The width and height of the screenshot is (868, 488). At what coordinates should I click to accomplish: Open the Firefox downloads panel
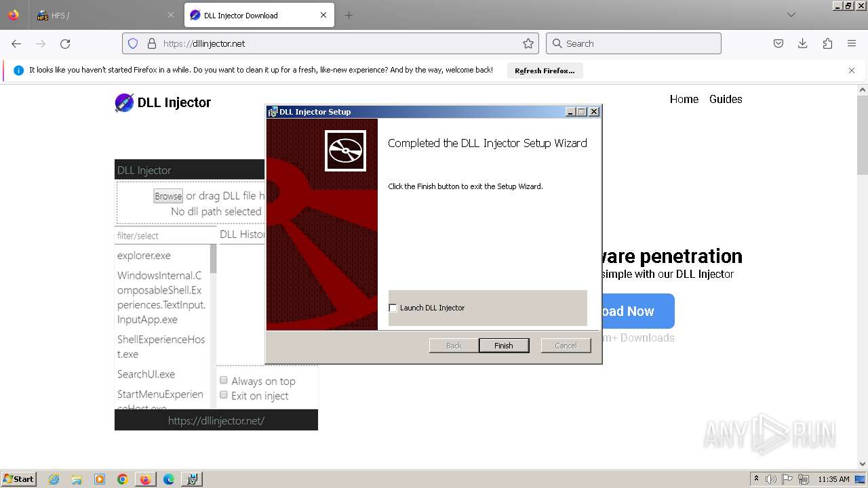[803, 43]
